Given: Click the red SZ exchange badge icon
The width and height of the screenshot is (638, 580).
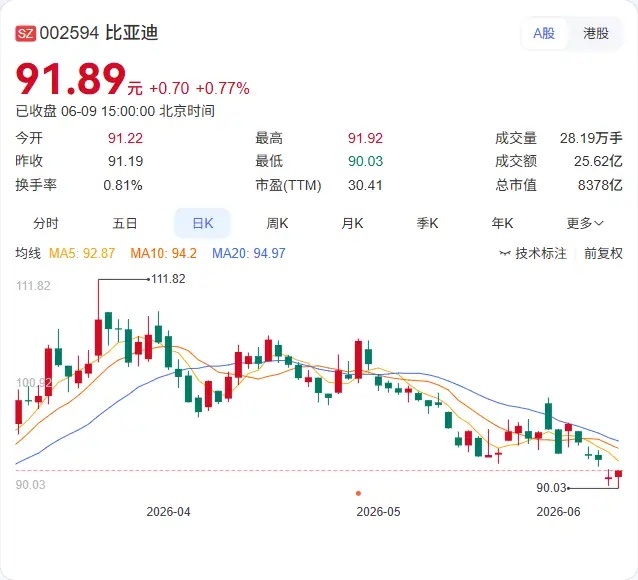Looking at the screenshot, I should pos(25,33).
